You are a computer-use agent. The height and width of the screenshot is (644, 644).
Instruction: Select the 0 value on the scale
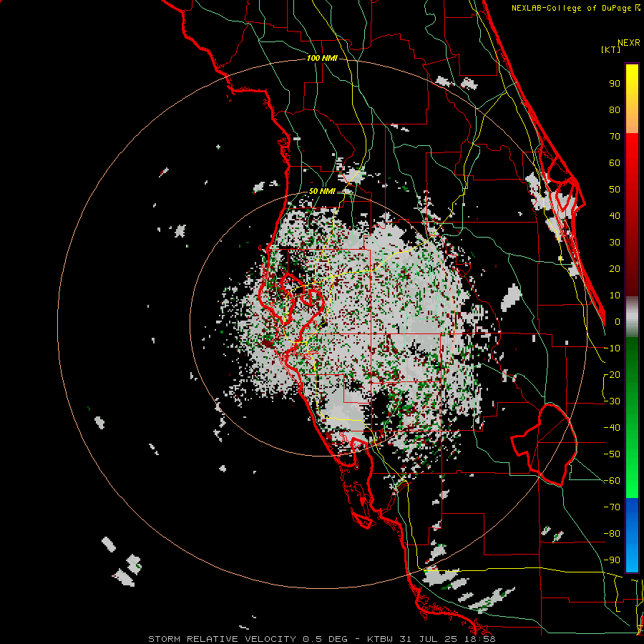pyautogui.click(x=618, y=321)
